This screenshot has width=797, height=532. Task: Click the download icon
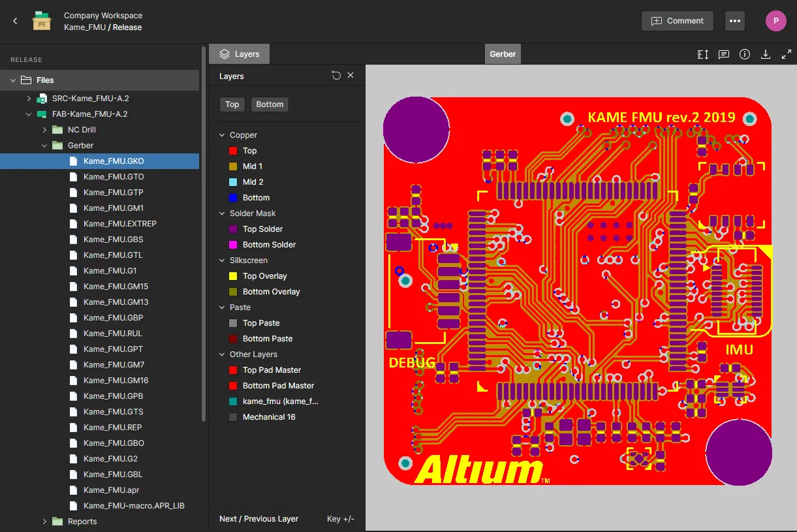(766, 55)
